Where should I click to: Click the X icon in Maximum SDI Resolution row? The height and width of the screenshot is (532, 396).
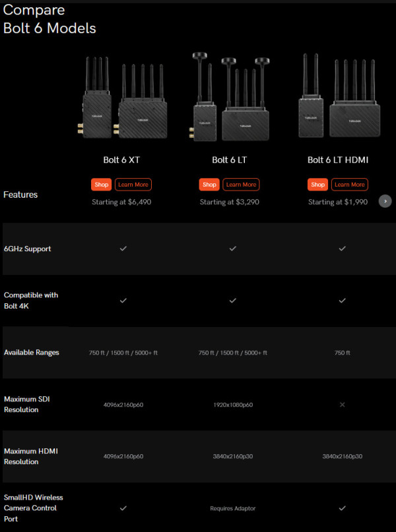(x=342, y=405)
